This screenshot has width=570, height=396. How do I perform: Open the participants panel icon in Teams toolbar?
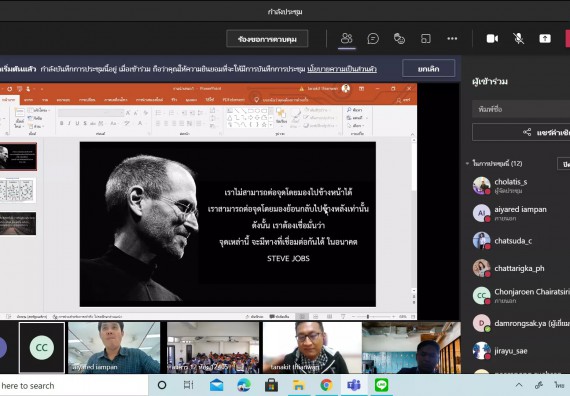(346, 38)
